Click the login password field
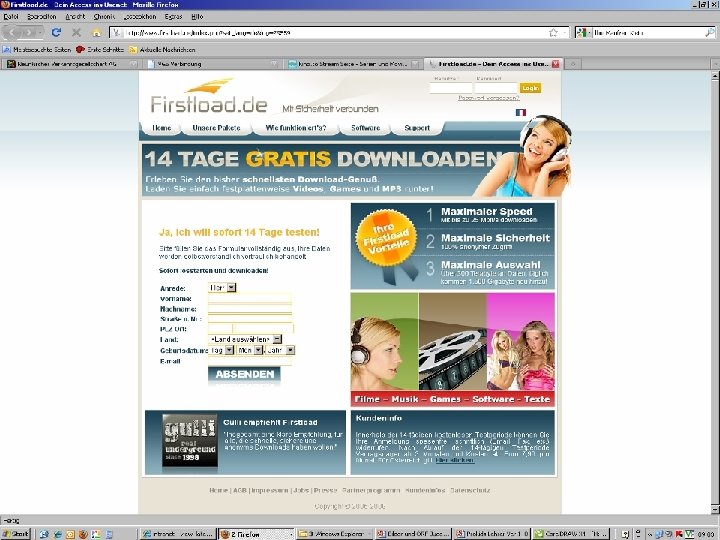The height and width of the screenshot is (540, 720). [x=496, y=88]
